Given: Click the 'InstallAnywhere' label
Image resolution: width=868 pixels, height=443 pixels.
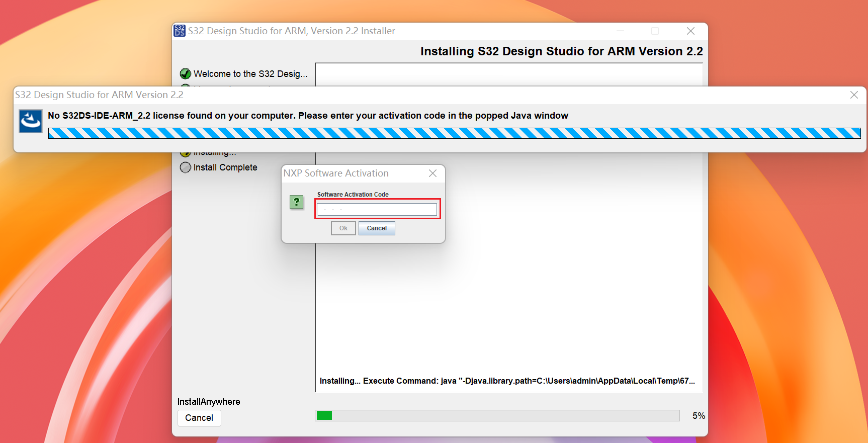Looking at the screenshot, I should (x=209, y=402).
